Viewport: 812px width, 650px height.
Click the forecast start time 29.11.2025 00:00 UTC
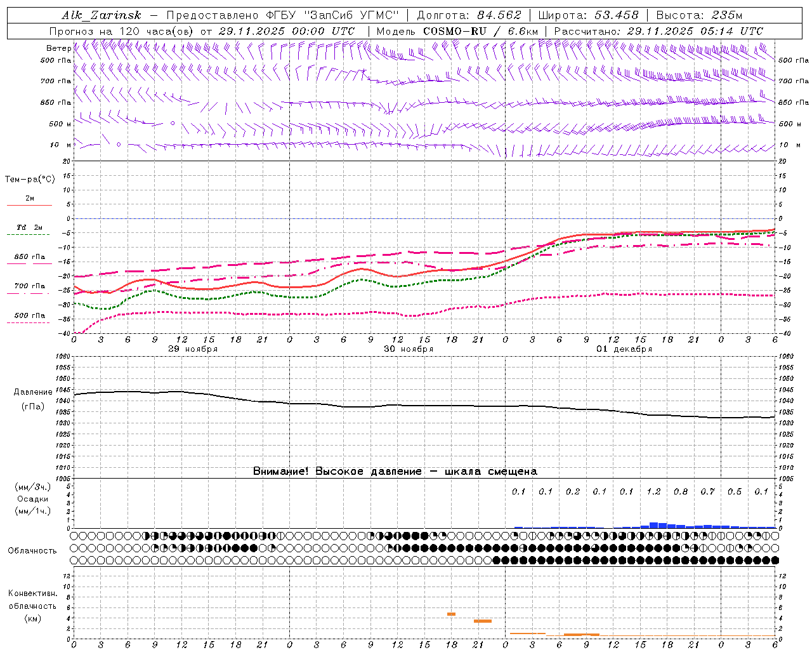pyautogui.click(x=286, y=31)
